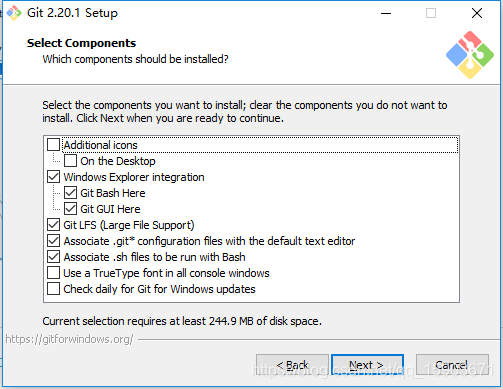
Task: Check the On the Desktop option
Action: tap(70, 161)
